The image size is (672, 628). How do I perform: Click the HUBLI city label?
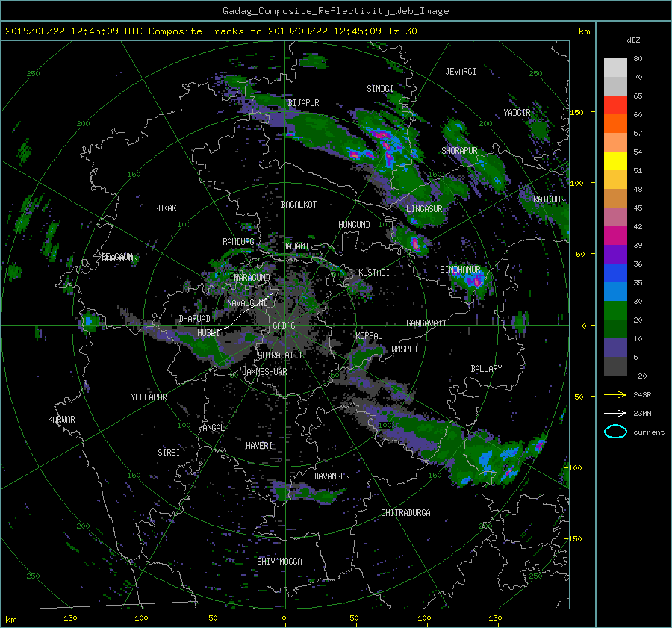pyautogui.click(x=208, y=333)
